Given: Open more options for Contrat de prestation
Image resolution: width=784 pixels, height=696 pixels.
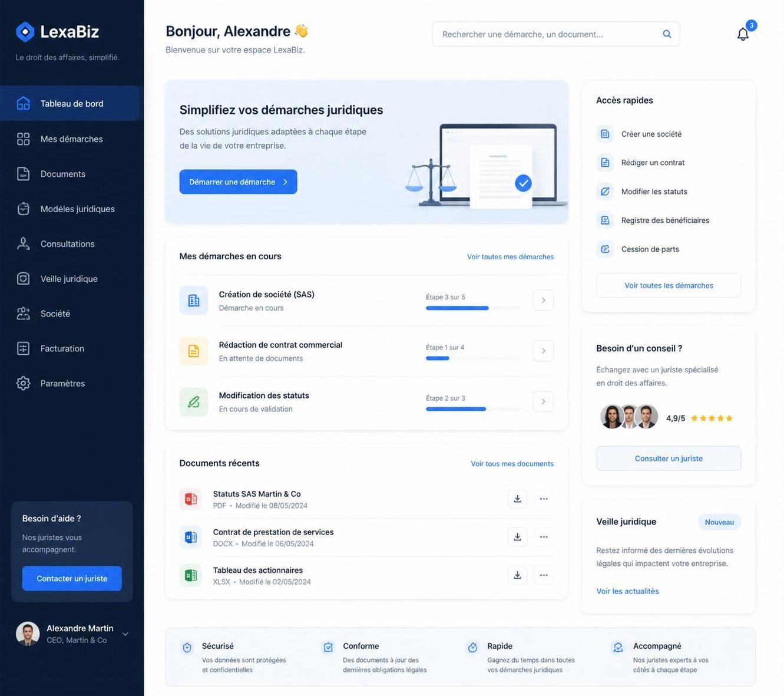Looking at the screenshot, I should 544,537.
